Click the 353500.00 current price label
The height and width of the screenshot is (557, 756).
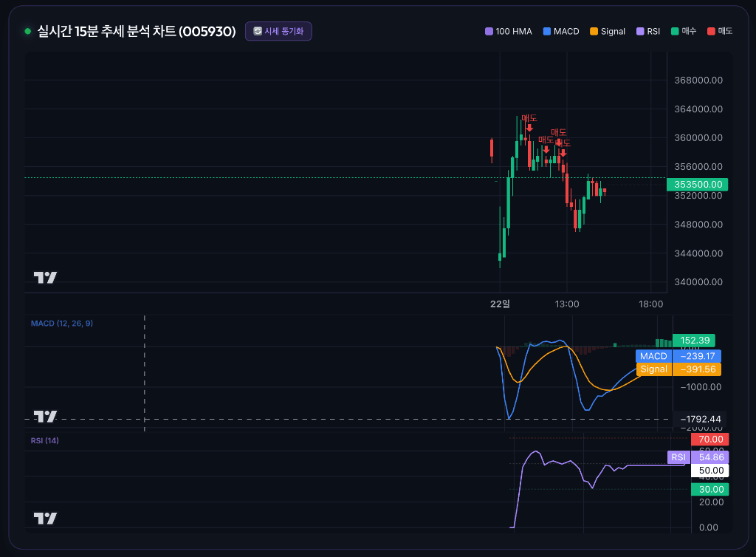tap(697, 184)
